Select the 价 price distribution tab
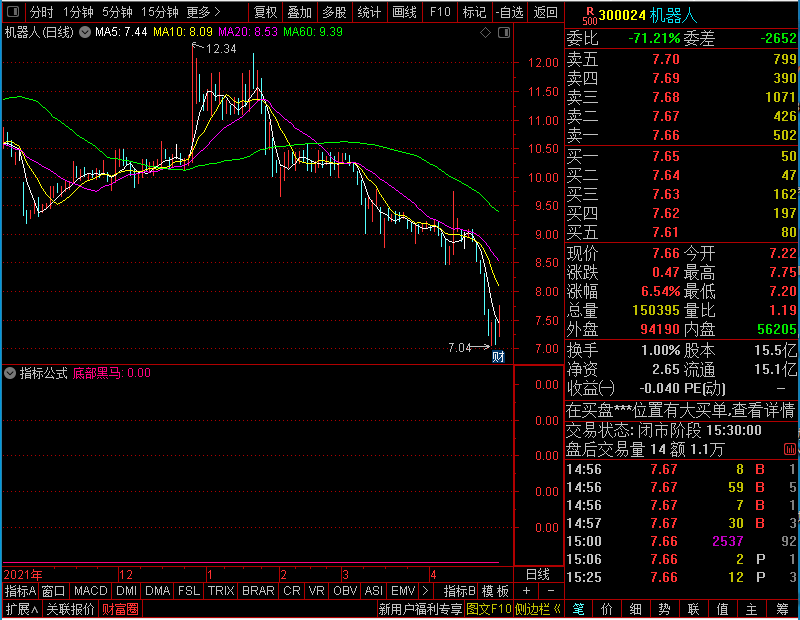 pos(607,609)
